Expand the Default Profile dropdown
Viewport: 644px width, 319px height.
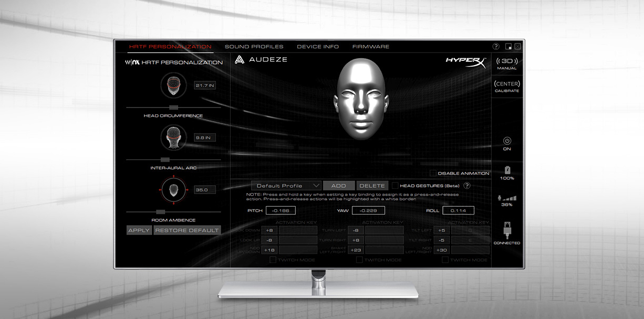pos(286,186)
